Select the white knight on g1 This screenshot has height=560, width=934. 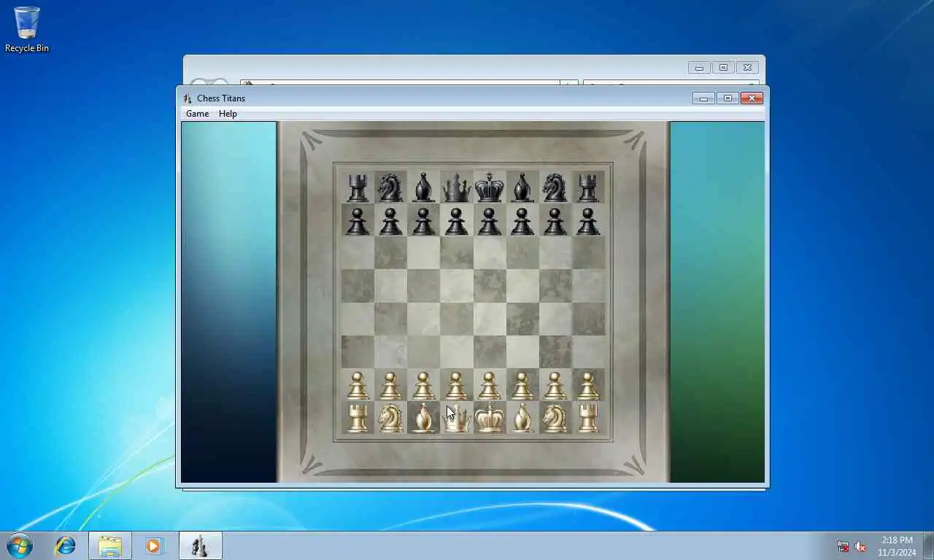pyautogui.click(x=555, y=419)
